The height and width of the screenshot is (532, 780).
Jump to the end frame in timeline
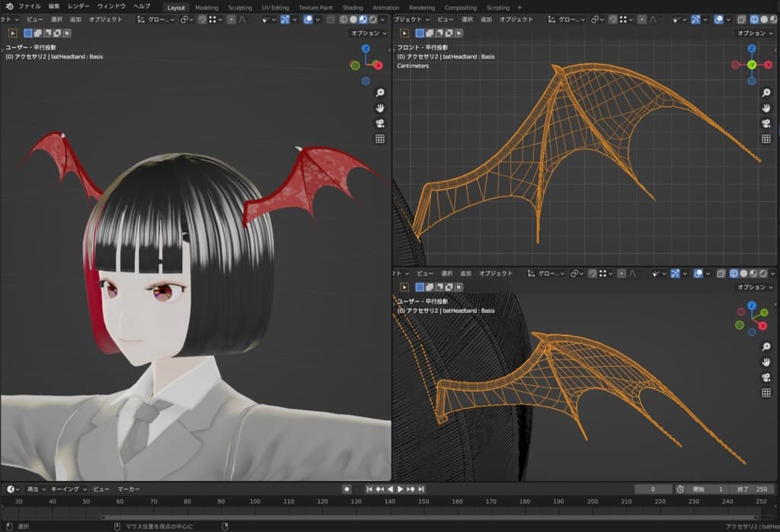[x=421, y=489]
